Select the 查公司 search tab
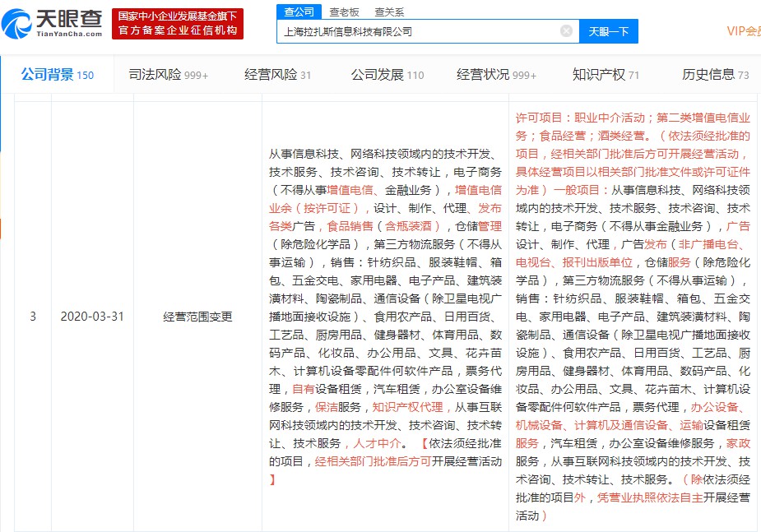The image size is (761, 532). pyautogui.click(x=299, y=12)
